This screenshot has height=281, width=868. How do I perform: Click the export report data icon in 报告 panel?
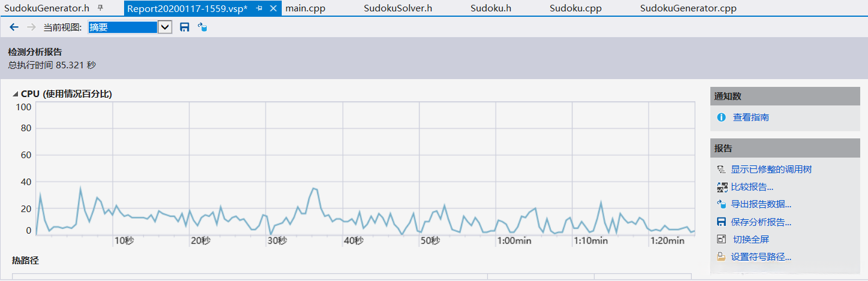pyautogui.click(x=721, y=204)
